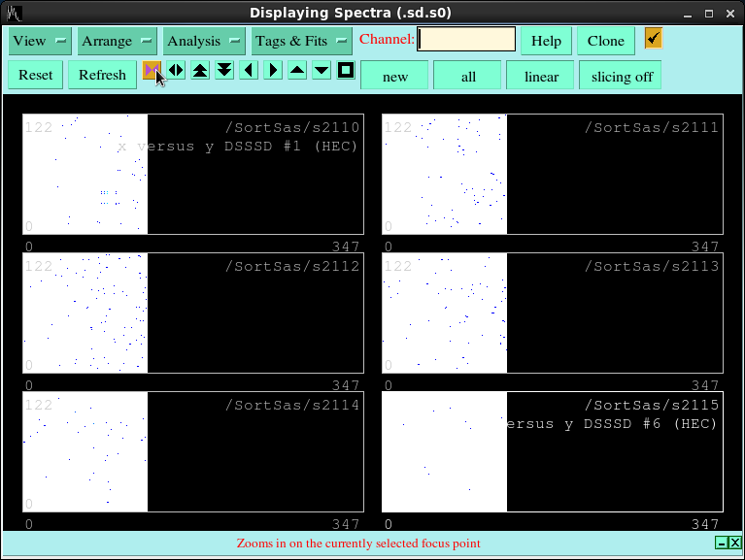Click the Clone button
This screenshot has height=560, width=745.
(x=606, y=41)
